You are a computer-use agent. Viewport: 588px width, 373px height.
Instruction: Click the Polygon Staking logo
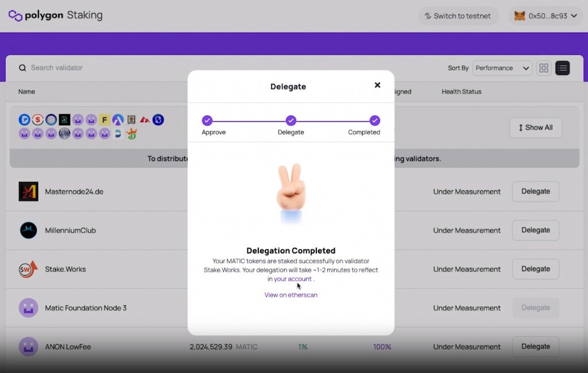55,15
